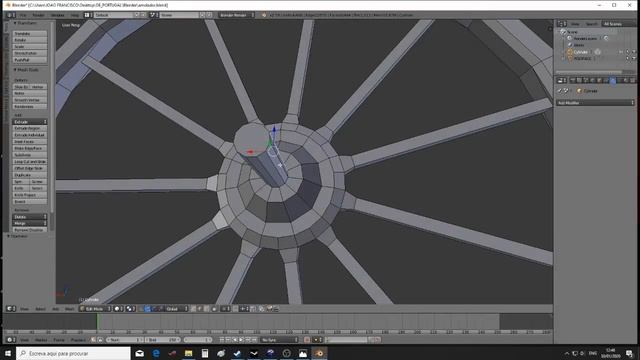The image size is (640, 360).
Task: Click the Windows taskbar search box
Action: (x=73, y=353)
